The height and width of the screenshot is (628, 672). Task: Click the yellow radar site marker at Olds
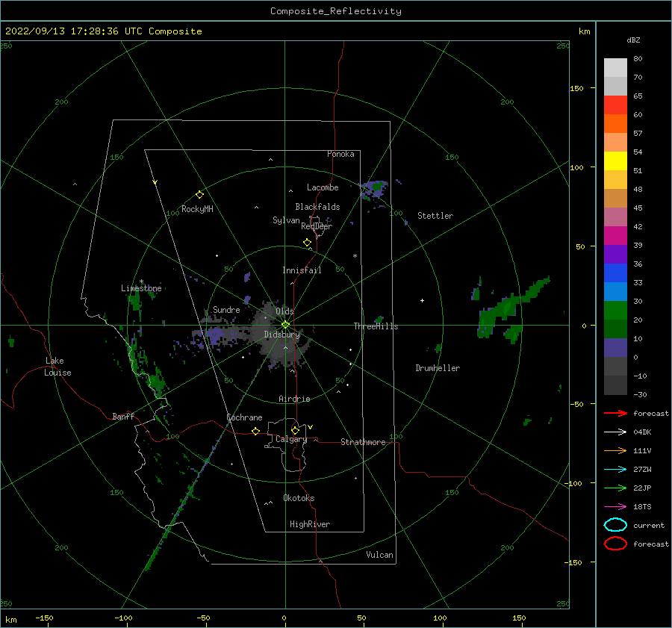(x=285, y=325)
